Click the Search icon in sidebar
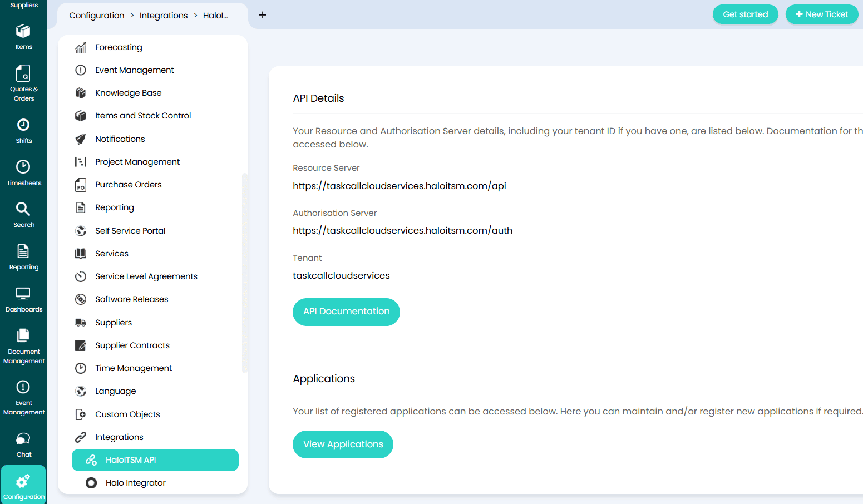The width and height of the screenshot is (863, 504). [23, 215]
